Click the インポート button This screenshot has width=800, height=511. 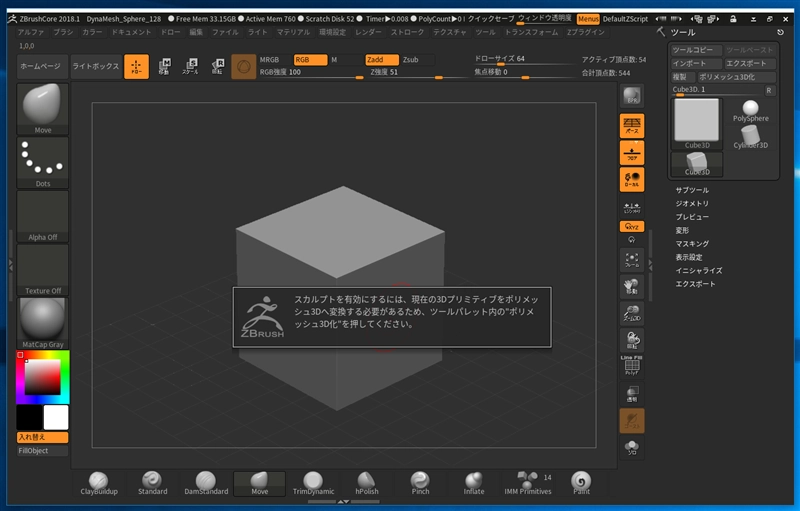(x=696, y=64)
